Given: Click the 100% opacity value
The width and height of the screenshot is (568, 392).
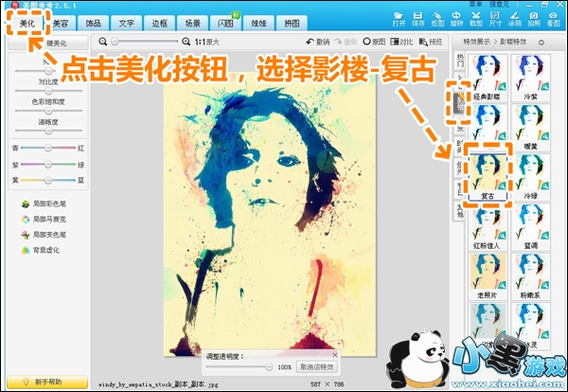Looking at the screenshot, I should (284, 367).
